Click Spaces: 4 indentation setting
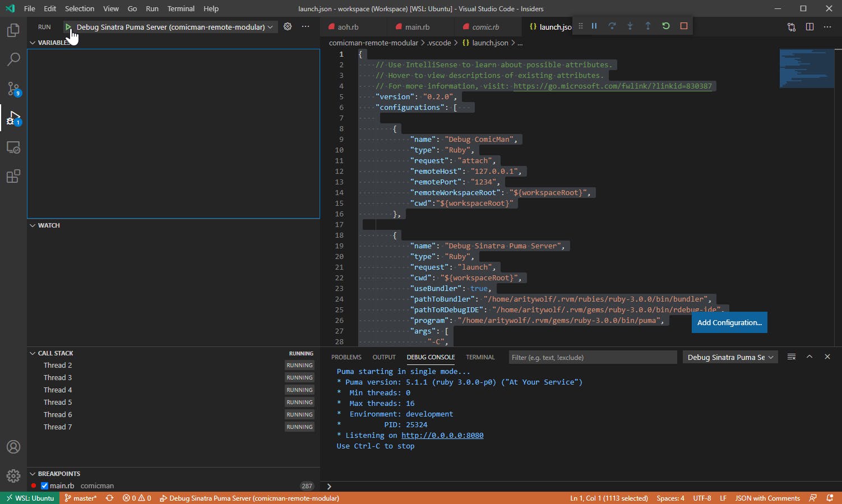This screenshot has height=504, width=842. [670, 498]
